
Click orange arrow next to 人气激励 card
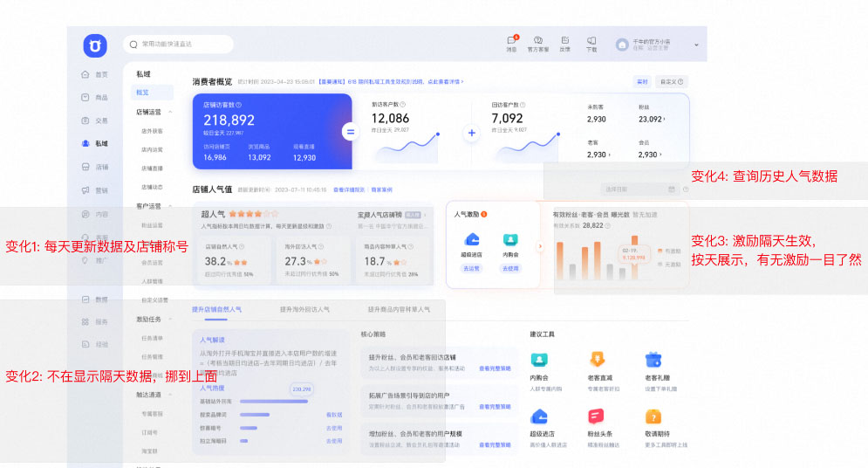540,246
